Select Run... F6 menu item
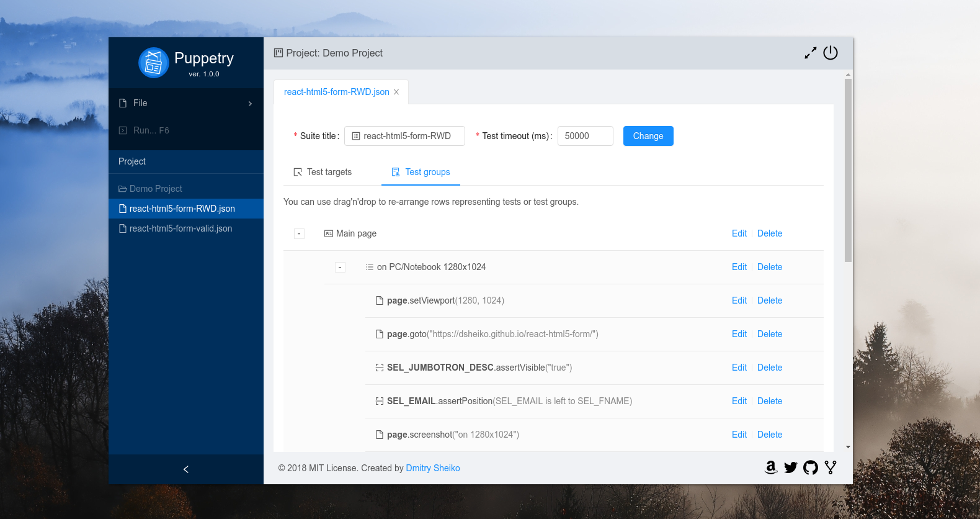 186,130
